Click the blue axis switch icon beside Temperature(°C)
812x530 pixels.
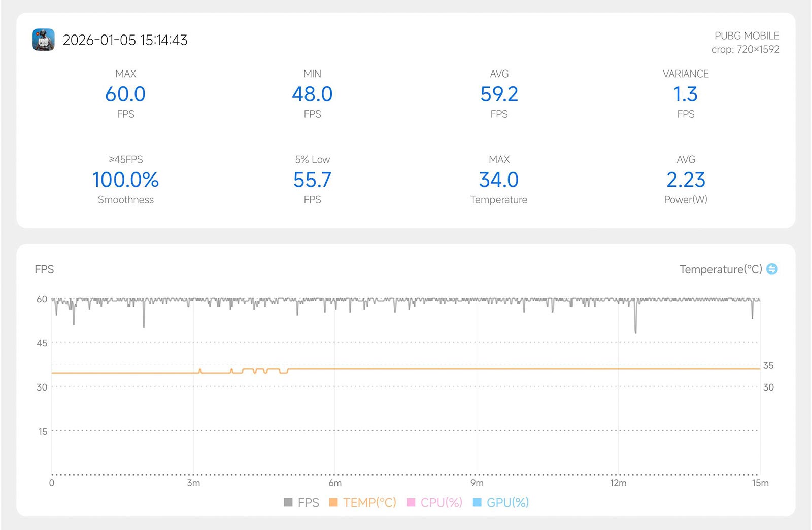pos(772,269)
